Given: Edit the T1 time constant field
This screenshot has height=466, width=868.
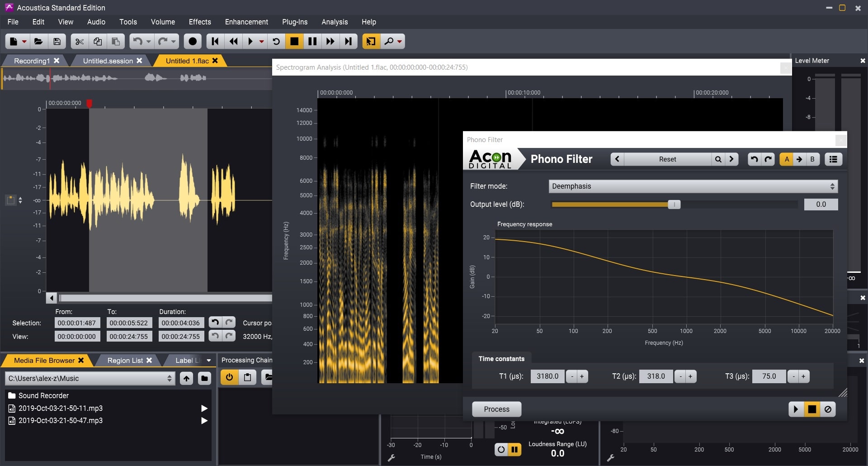Looking at the screenshot, I should click(x=547, y=376).
